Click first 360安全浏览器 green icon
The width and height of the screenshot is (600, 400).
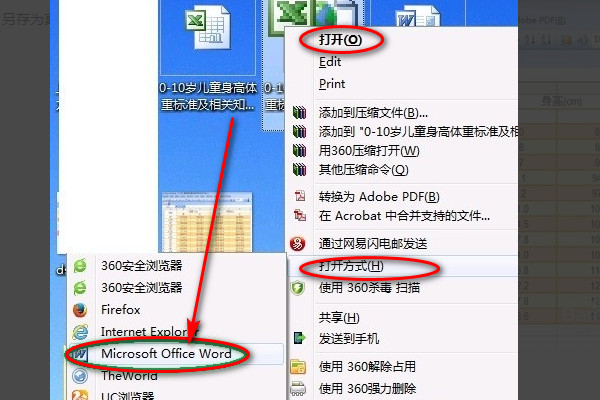80,266
